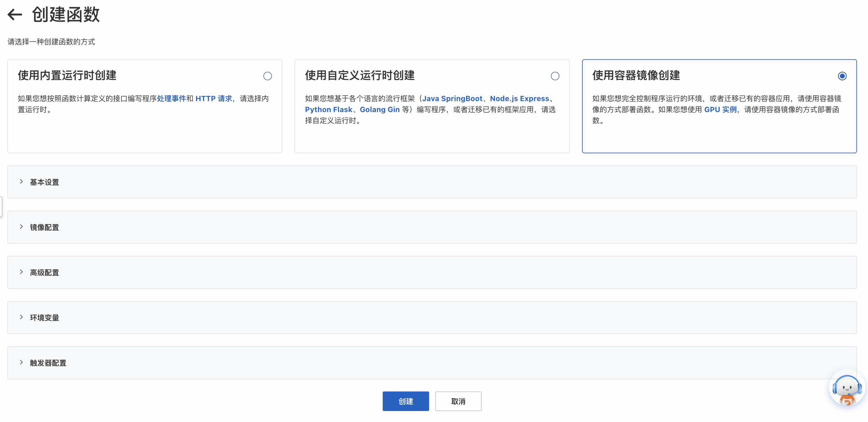Expand the 触发器配置 section chevron
This screenshot has height=422, width=868.
[x=22, y=362]
